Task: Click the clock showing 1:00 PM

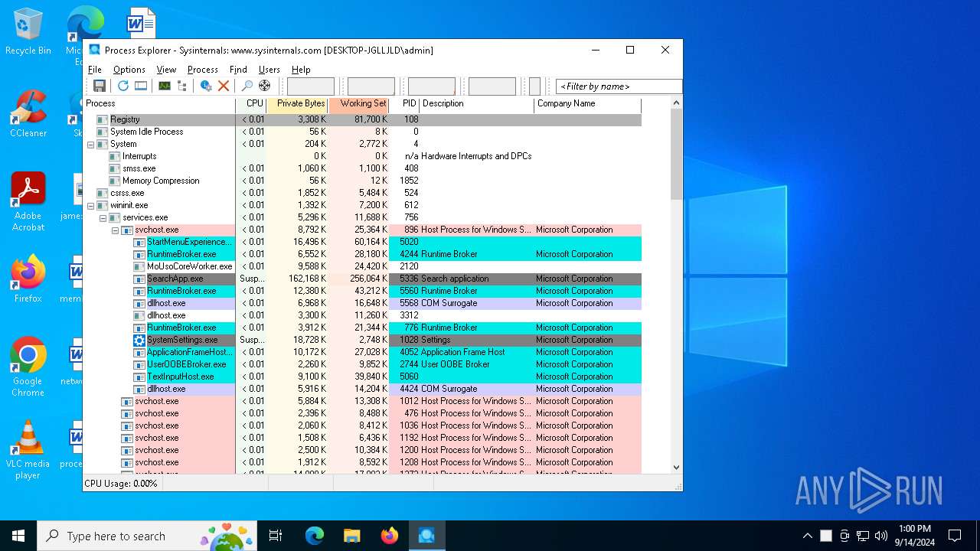Action: tap(914, 529)
